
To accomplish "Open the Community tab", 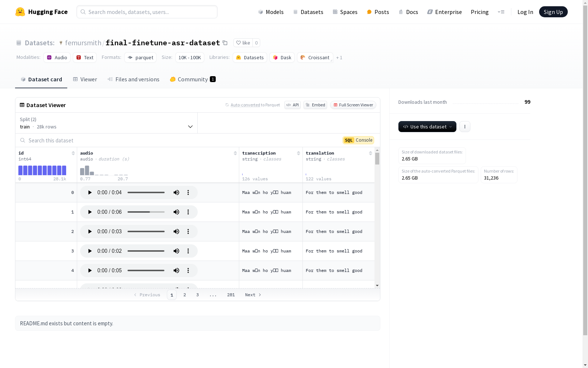I will (193, 79).
